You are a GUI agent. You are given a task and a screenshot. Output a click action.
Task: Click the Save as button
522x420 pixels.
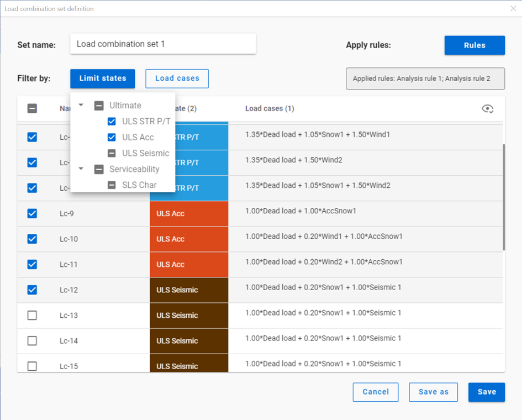(x=433, y=392)
